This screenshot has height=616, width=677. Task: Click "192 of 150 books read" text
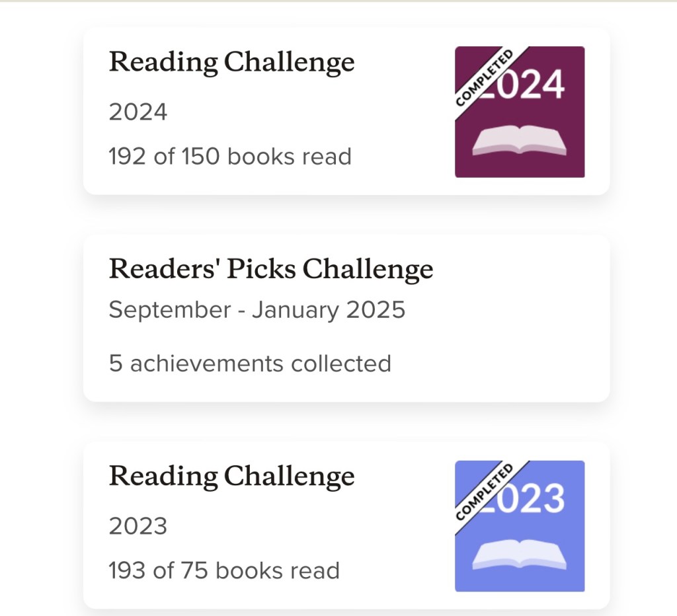[x=230, y=157]
